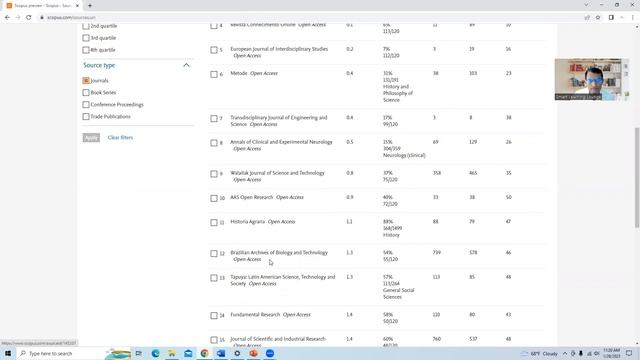Open Historia Agraria source
640x360 pixels.
248,222
